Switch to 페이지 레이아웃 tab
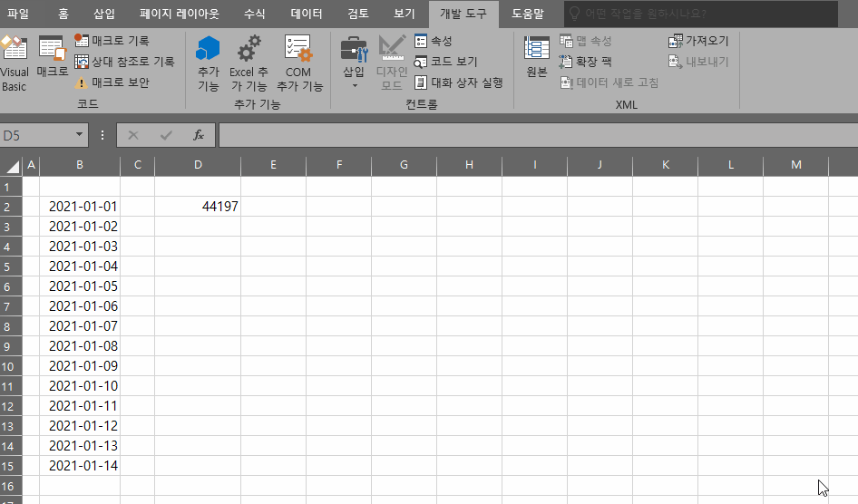Viewport: 858px width, 504px height. (x=179, y=14)
